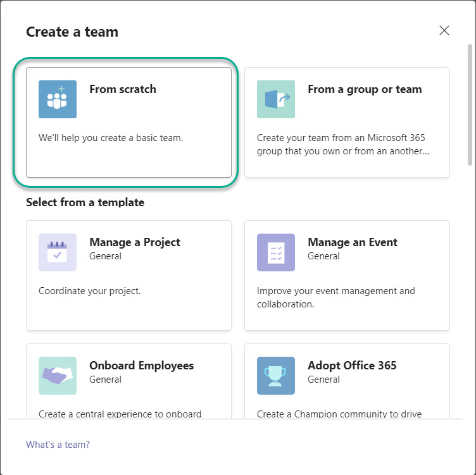Click the Manage an Event checklist icon
Image resolution: width=476 pixels, height=475 pixels.
(x=275, y=252)
